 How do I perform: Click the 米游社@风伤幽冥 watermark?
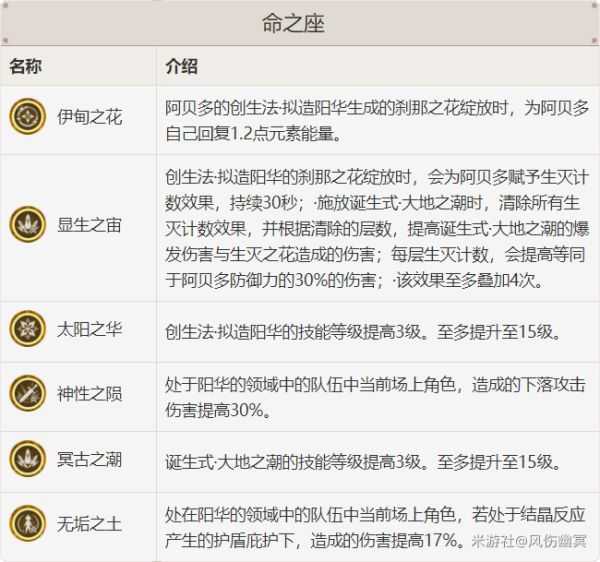533,542
